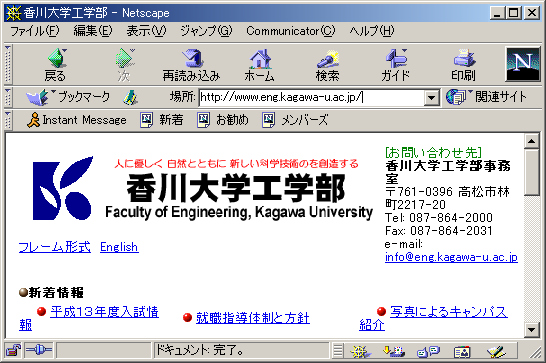
Task: Click the Netscape title bar icon
Action: click(14, 13)
